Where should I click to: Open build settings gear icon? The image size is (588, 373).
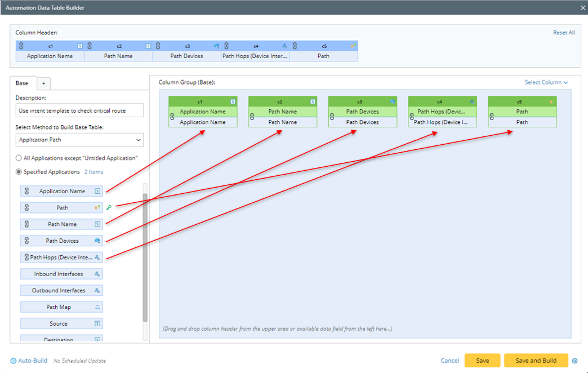[574, 361]
